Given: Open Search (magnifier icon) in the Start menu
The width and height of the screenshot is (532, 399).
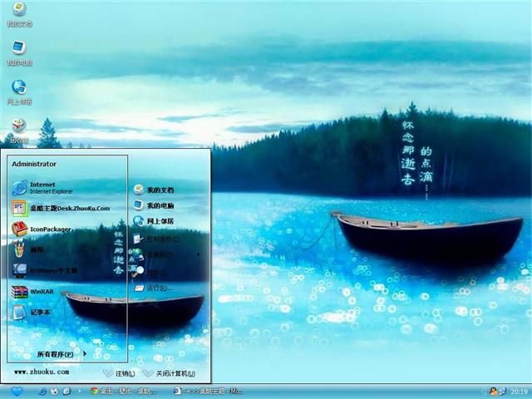Looking at the screenshot, I should point(150,272).
